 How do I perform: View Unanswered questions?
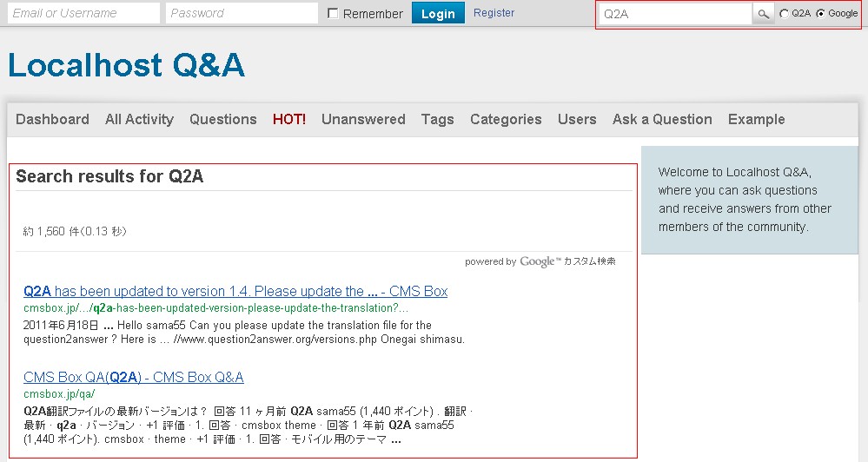point(363,120)
